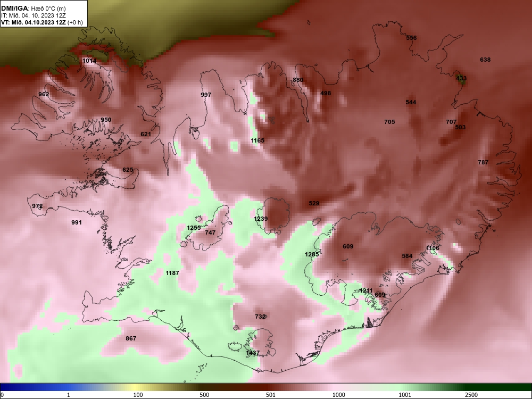Viewport: 532px width, 399px height.
Task: Click the 991 map label
Action: [77, 222]
